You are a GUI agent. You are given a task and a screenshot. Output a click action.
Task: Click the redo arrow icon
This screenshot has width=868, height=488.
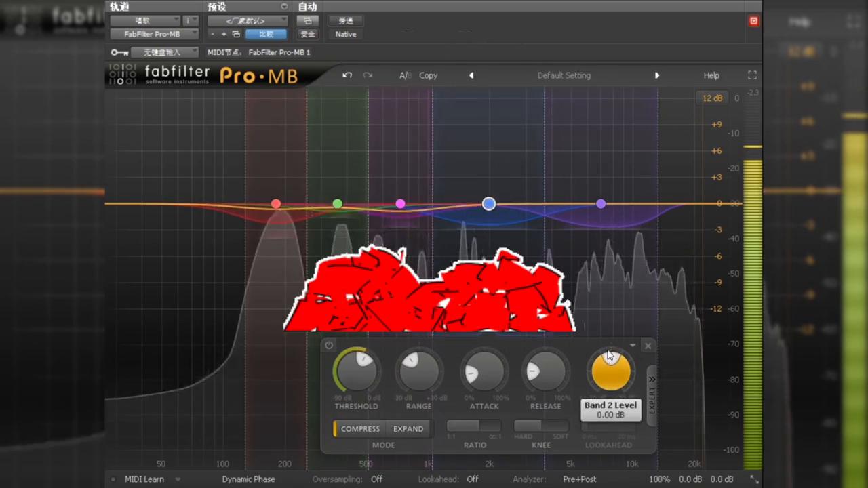click(x=368, y=75)
